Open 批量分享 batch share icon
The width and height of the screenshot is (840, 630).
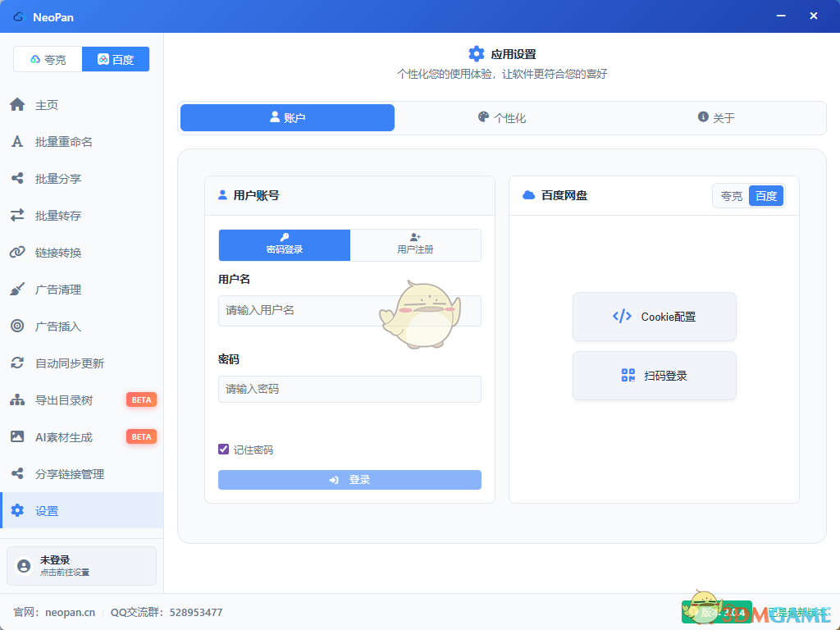click(17, 179)
